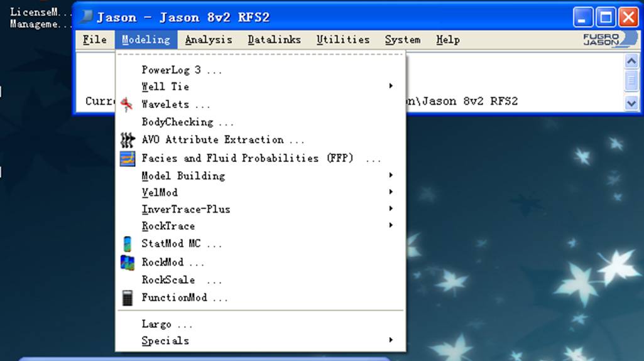This screenshot has width=644, height=361.
Task: Launch StatMod MC ... menu entry
Action: pos(260,244)
